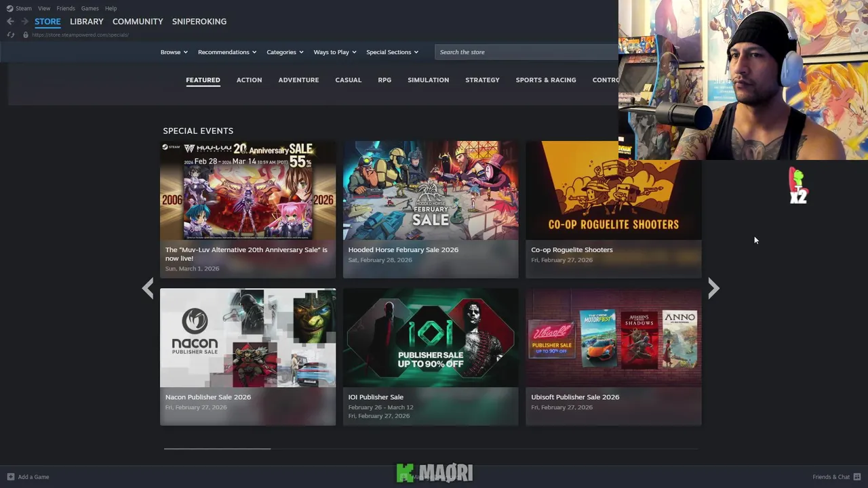This screenshot has height=488, width=868.
Task: Open the IOI Publisher Sale banner image
Action: tap(431, 338)
